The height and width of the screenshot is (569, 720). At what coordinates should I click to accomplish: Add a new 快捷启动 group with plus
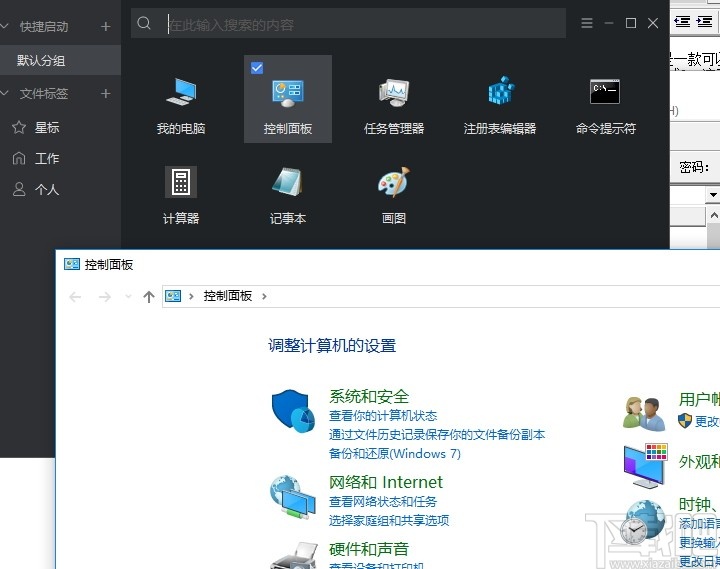click(106, 27)
